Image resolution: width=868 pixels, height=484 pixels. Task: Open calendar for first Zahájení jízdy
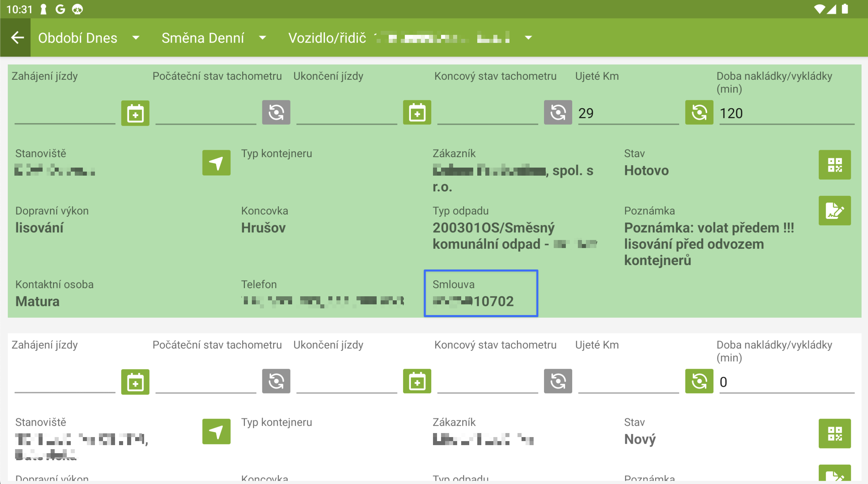pyautogui.click(x=135, y=113)
